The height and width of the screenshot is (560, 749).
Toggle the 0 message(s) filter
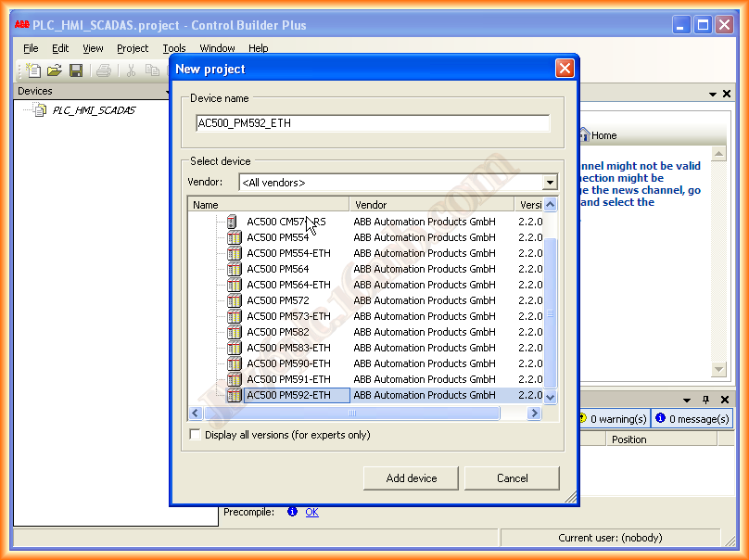pyautogui.click(x=691, y=419)
